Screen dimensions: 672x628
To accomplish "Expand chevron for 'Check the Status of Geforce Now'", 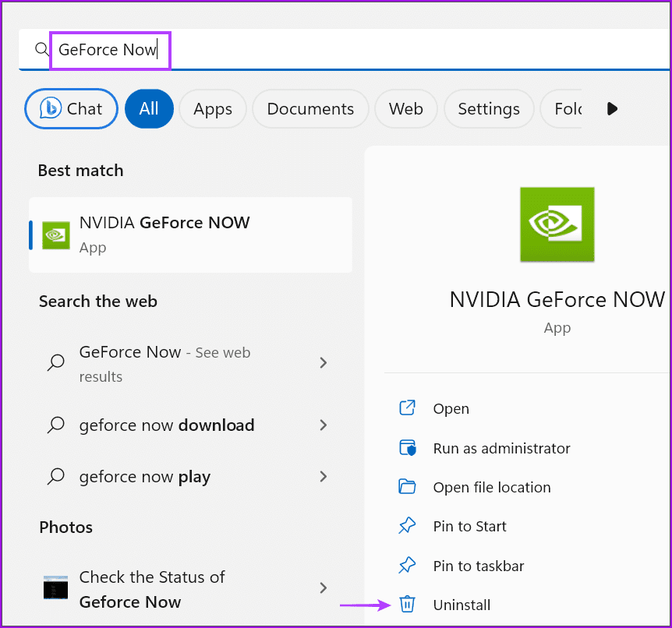I will pyautogui.click(x=324, y=587).
